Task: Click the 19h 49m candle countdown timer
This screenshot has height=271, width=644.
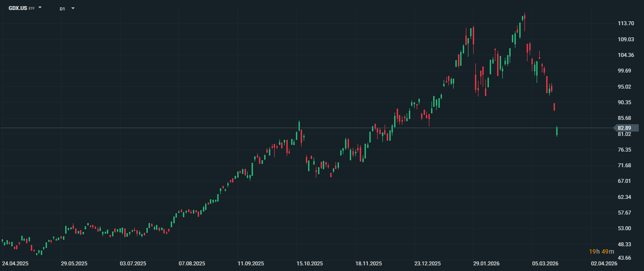Action: click(x=601, y=251)
